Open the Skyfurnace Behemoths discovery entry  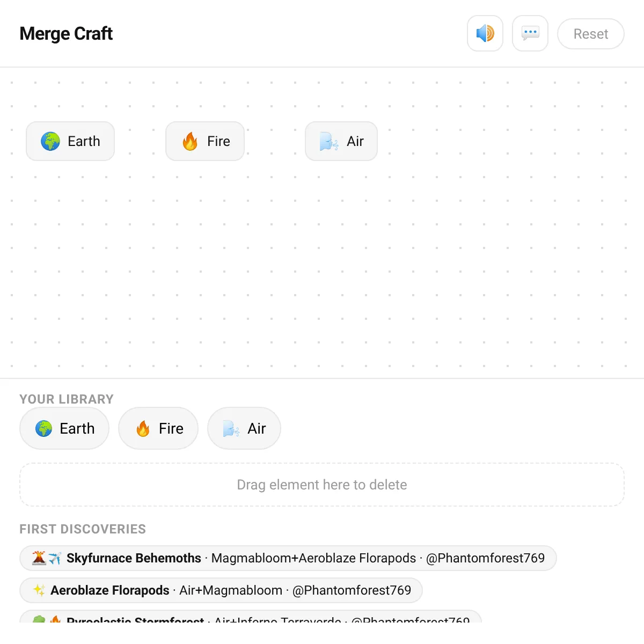click(x=288, y=558)
